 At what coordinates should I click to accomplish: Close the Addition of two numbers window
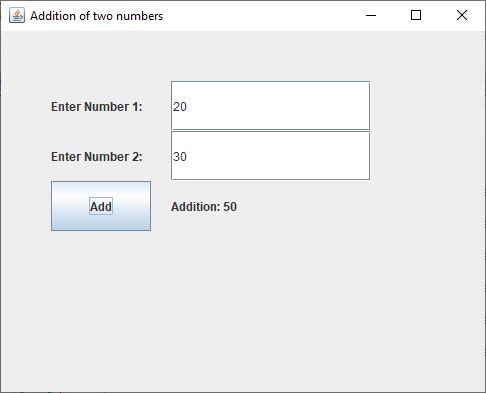click(462, 15)
